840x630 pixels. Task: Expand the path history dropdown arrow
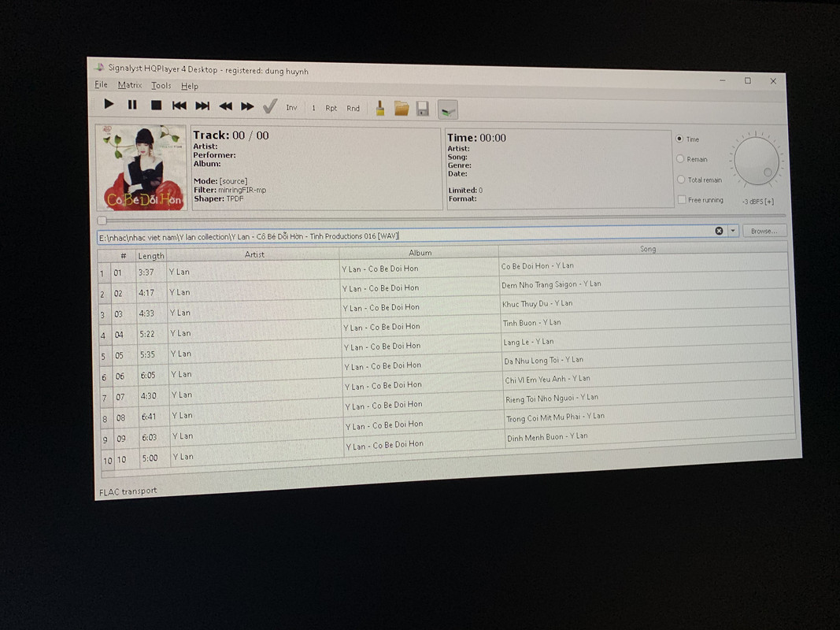(733, 231)
